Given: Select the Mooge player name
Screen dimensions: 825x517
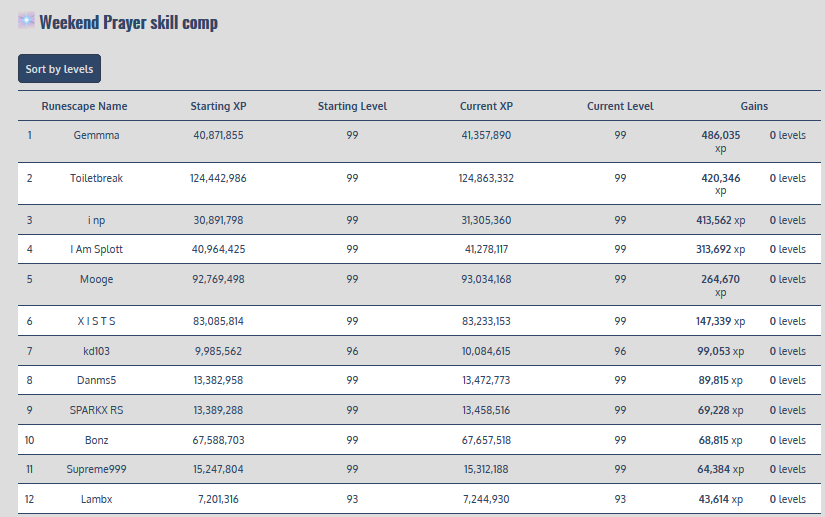Looking at the screenshot, I should coord(96,279).
